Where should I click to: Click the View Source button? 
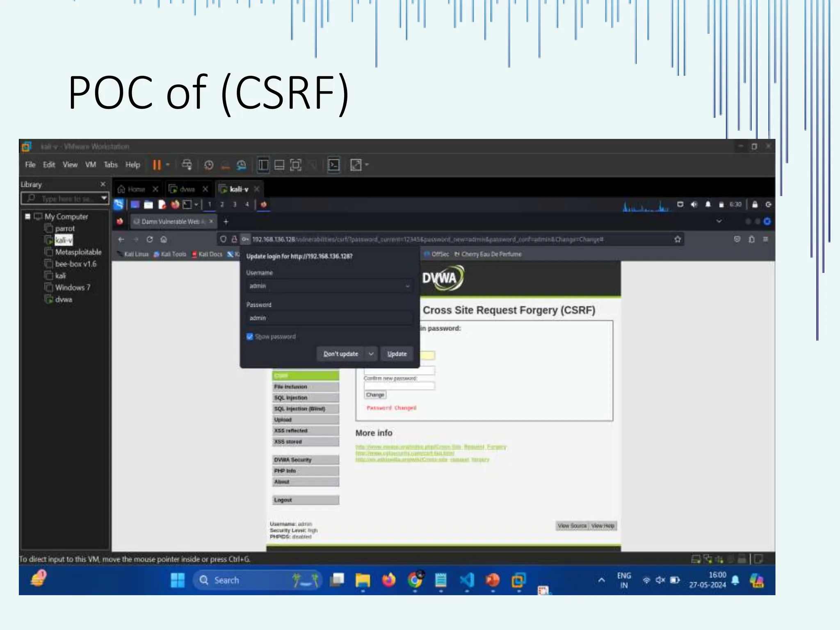pos(572,526)
